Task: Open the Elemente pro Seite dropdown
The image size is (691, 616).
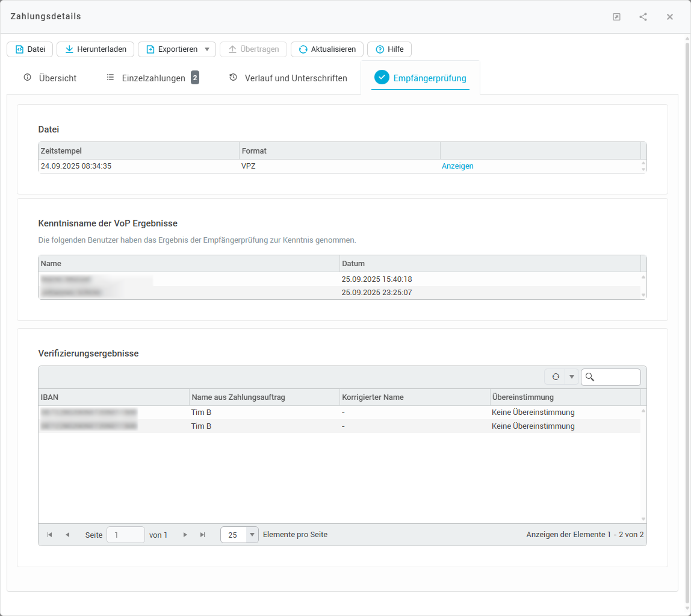Action: [x=252, y=535]
